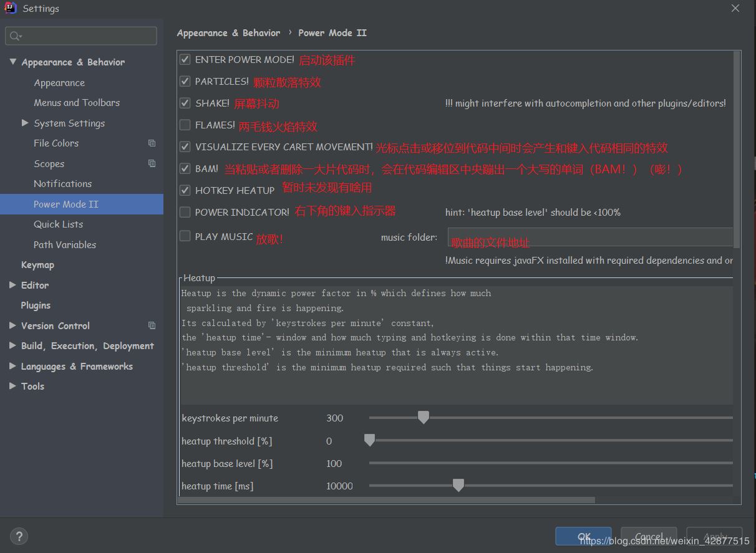Collapse the Appearance & Behavior section
The image size is (756, 553).
(x=12, y=62)
